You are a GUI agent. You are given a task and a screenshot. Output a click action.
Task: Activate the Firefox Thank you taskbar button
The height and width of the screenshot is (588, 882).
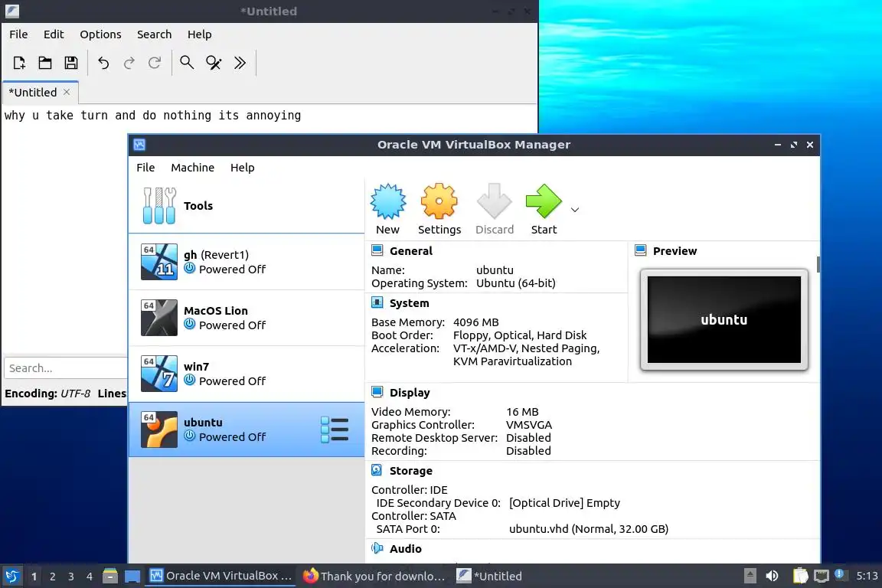pyautogui.click(x=374, y=576)
